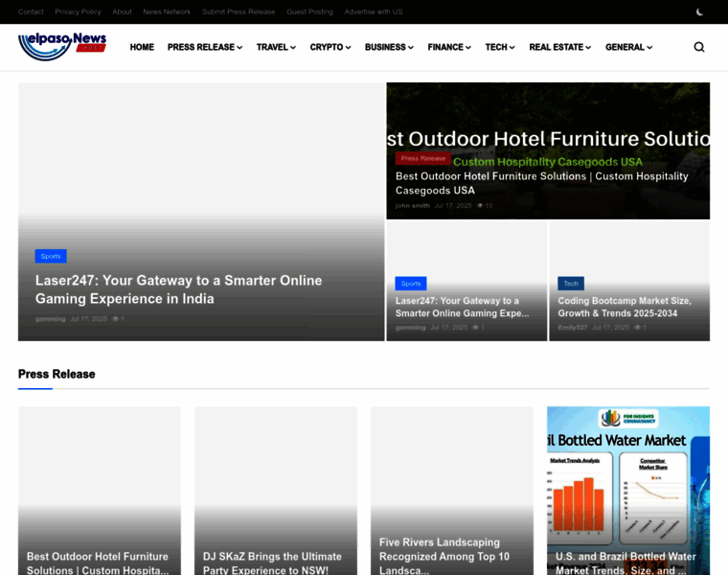
Task: Open the large Laser247 Gaming Experience in India headline
Action: click(179, 289)
